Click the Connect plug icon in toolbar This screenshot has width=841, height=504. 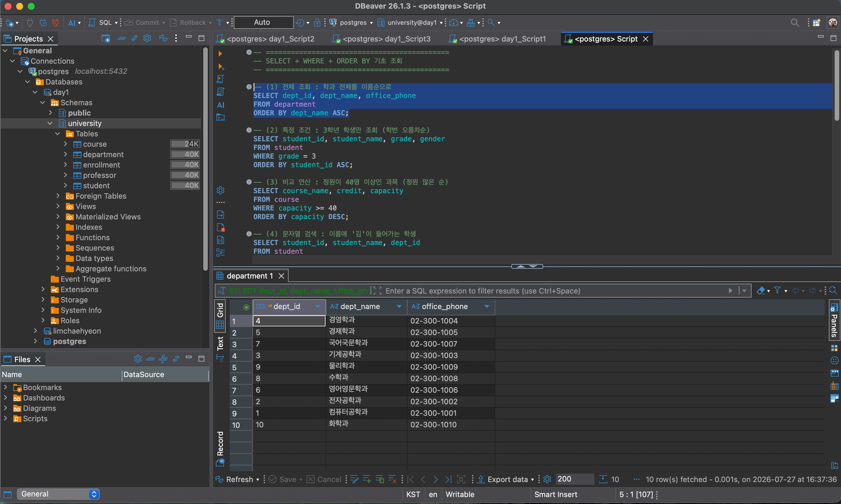[x=30, y=22]
